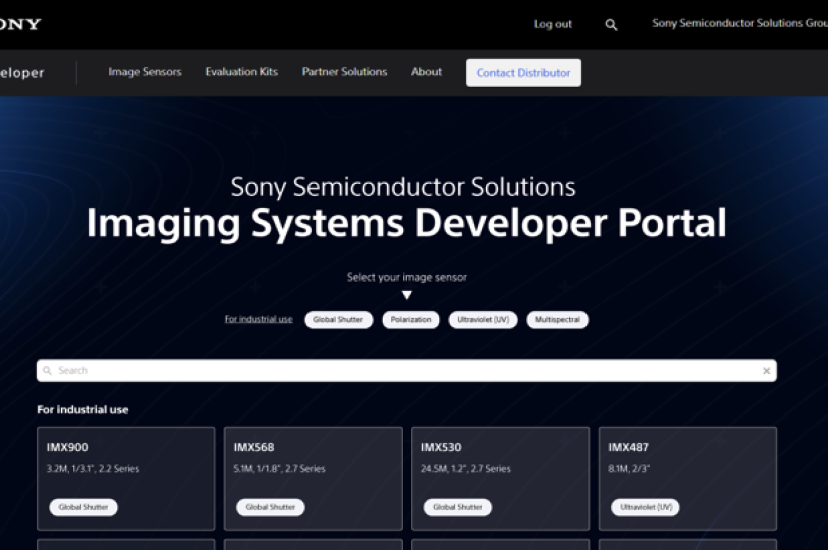828x550 pixels.
Task: Open the site search magnifier icon
Action: point(611,25)
